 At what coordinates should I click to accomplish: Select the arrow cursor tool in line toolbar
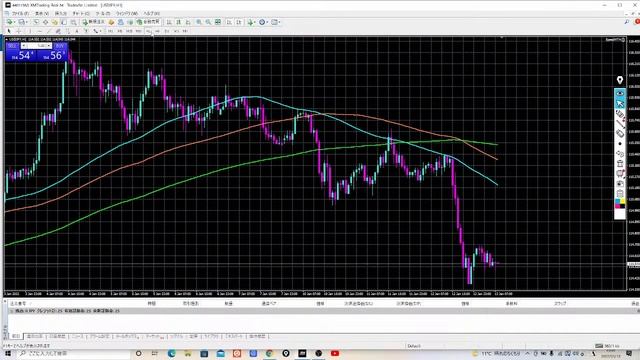[x=9, y=31]
